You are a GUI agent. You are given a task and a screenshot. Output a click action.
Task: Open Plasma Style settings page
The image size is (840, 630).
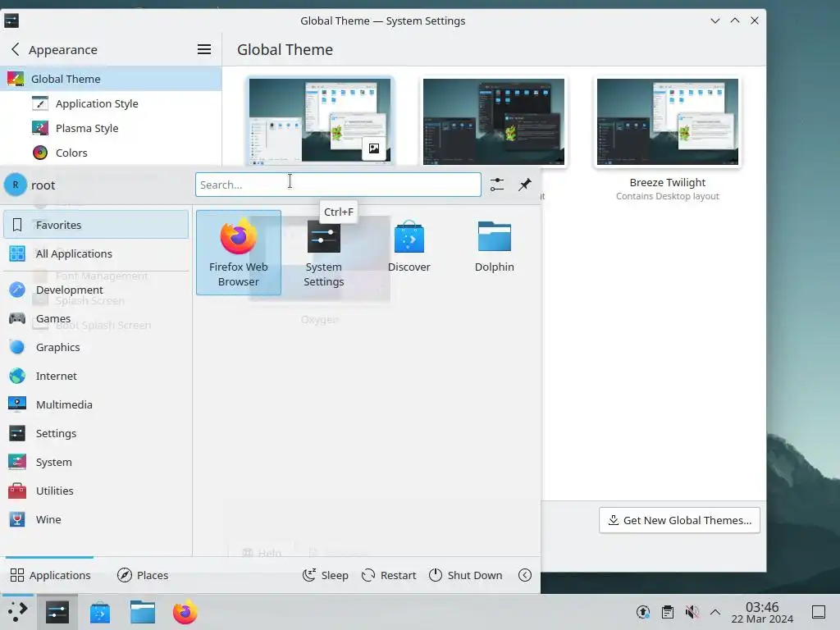[111, 128]
